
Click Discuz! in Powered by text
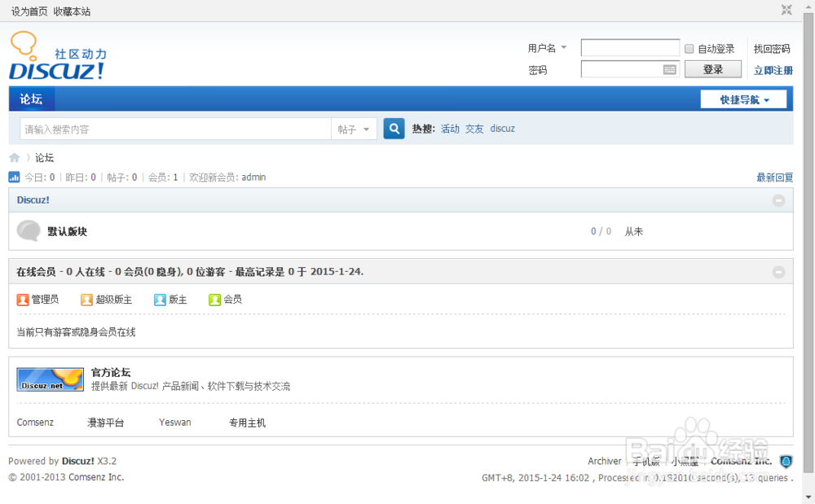(x=78, y=461)
